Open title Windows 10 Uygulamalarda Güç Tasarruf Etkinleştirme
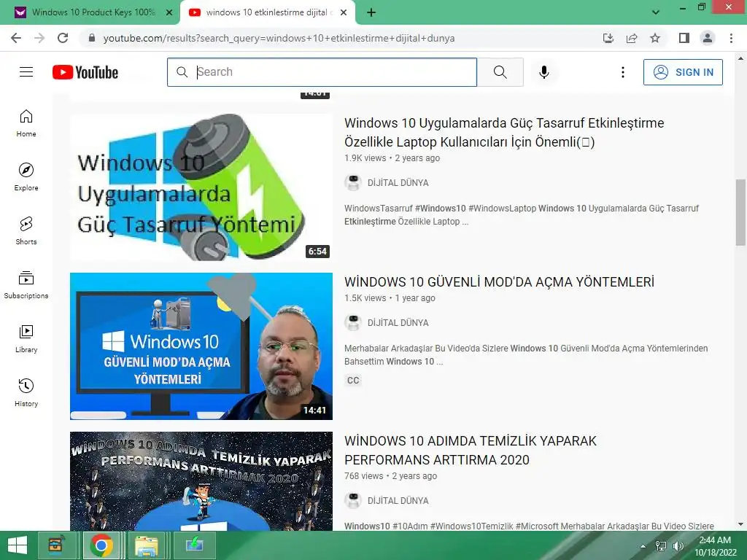This screenshot has height=560, width=747. tap(504, 133)
